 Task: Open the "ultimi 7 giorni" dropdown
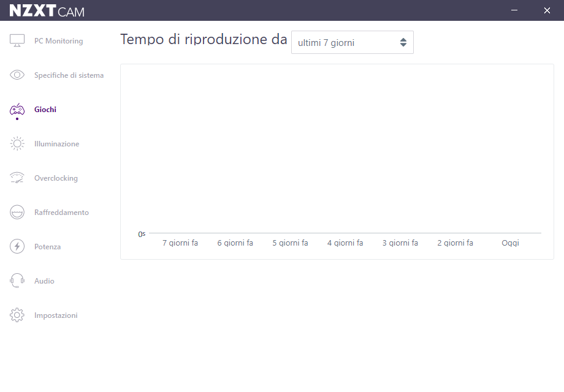pyautogui.click(x=352, y=43)
